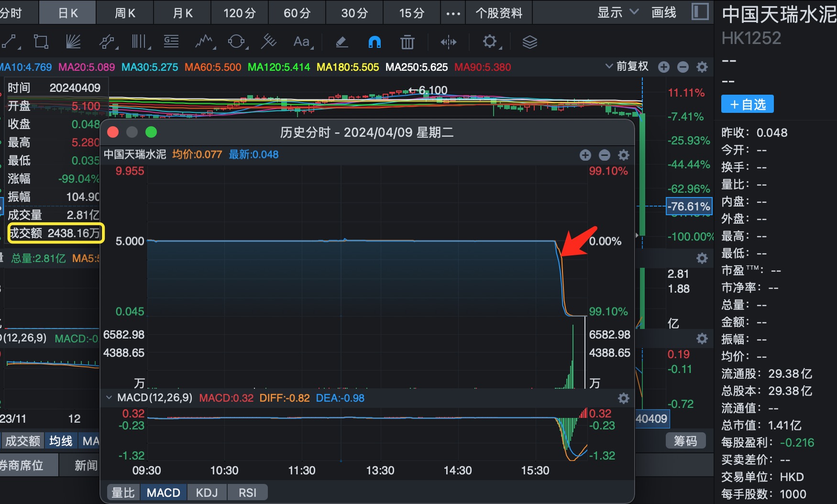837x504 pixels.
Task: Select the pitchfork drawing tool
Action: [269, 42]
